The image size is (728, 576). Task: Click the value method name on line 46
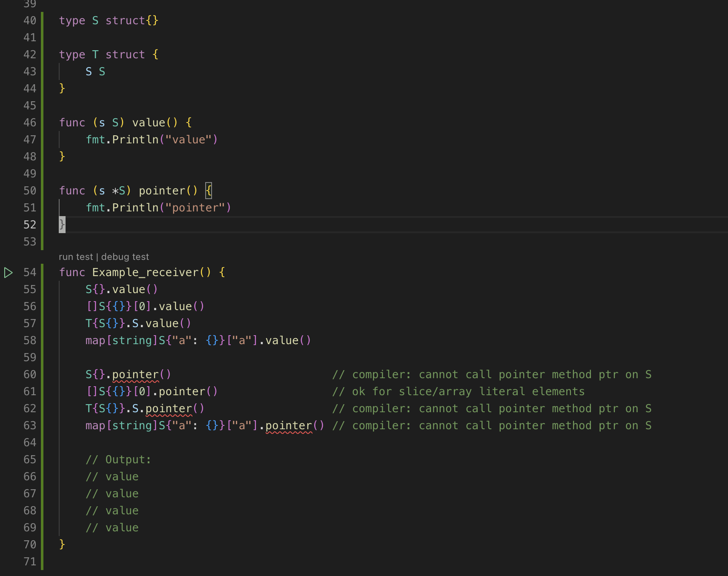148,123
